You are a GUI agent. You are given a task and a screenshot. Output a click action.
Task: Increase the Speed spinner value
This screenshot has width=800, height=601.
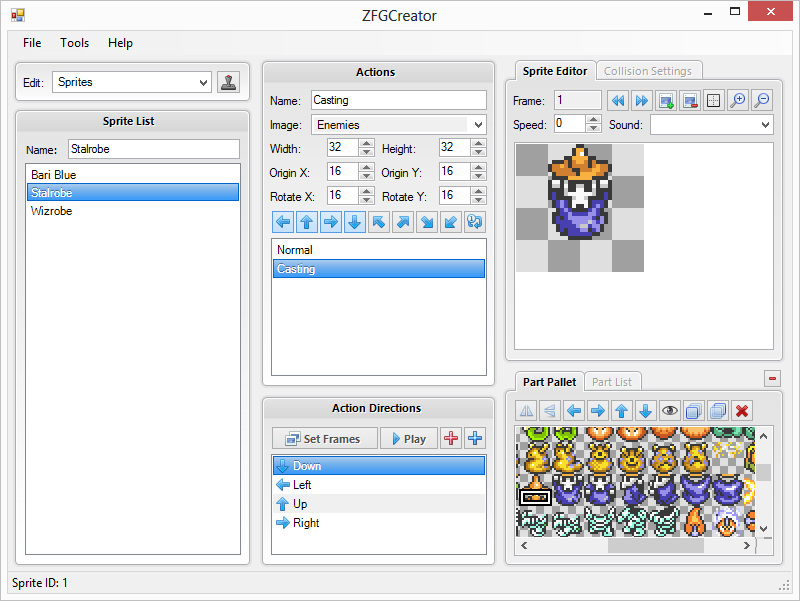pyautogui.click(x=593, y=119)
